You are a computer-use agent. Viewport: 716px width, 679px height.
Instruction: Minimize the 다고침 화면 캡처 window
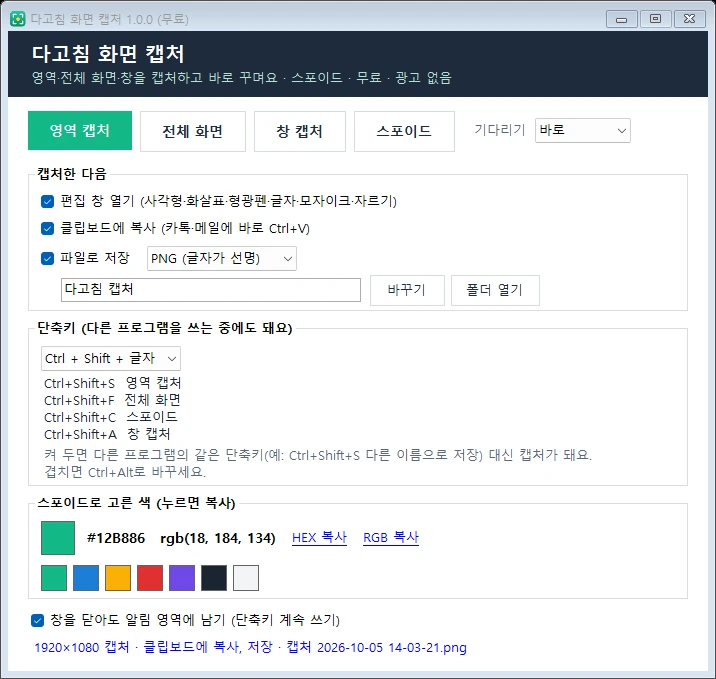621,19
